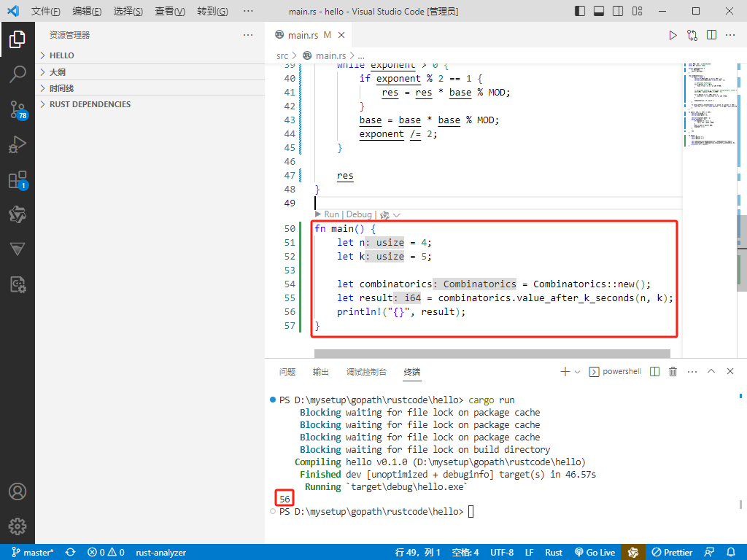747x560 pixels.
Task: Close the terminal panel
Action: tap(729, 371)
